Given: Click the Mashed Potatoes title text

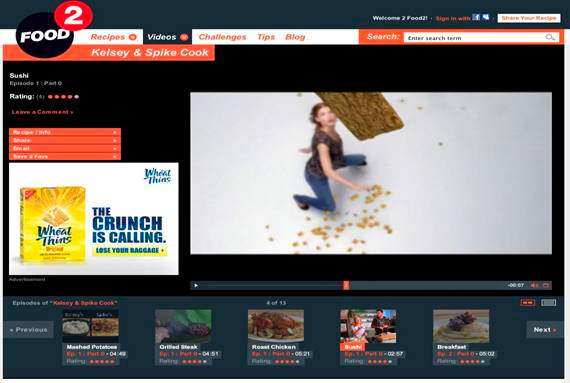Looking at the screenshot, I should pyautogui.click(x=92, y=347).
